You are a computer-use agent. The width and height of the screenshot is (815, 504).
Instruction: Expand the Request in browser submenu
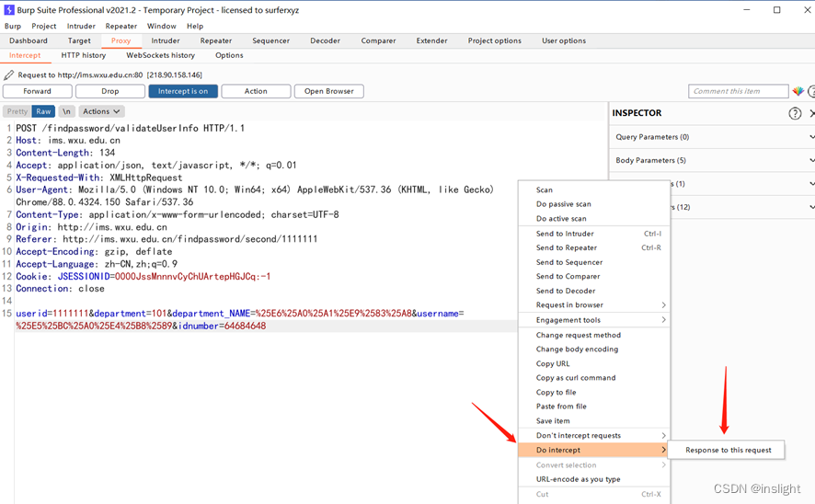[594, 305]
